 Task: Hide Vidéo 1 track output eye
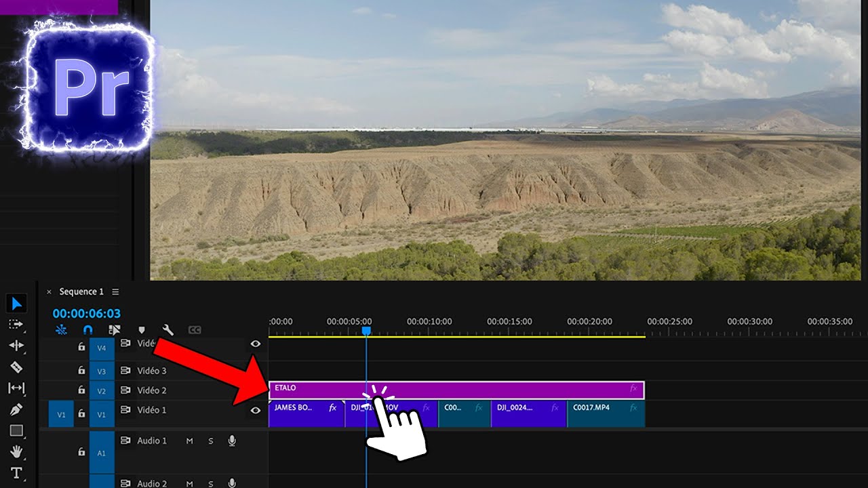(256, 410)
